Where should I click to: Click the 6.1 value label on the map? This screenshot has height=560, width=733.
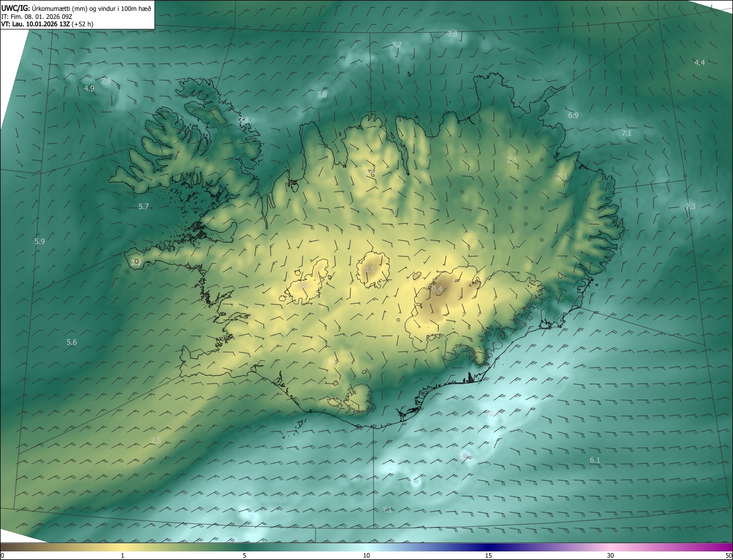pos(595,460)
